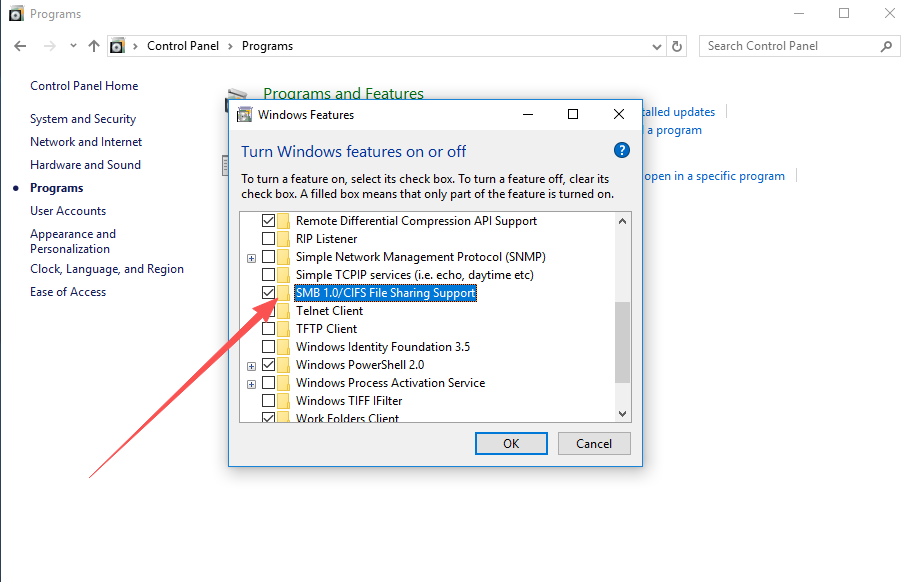Open Network and Internet category
This screenshot has width=911, height=582.
[x=86, y=142]
